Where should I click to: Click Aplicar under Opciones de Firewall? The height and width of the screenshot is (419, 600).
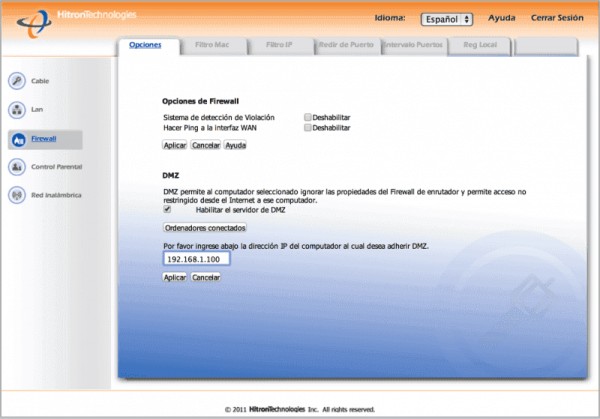click(x=174, y=145)
